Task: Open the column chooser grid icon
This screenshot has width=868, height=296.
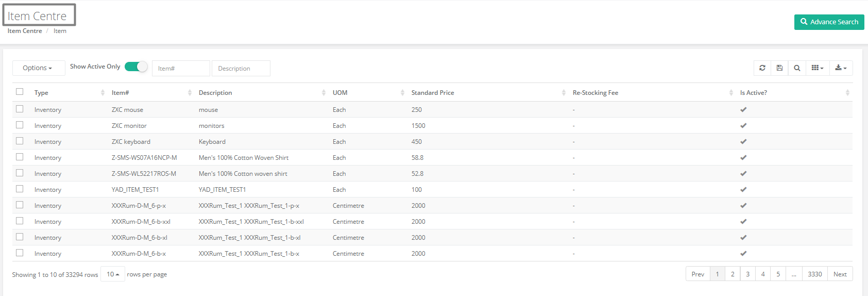Action: click(818, 68)
